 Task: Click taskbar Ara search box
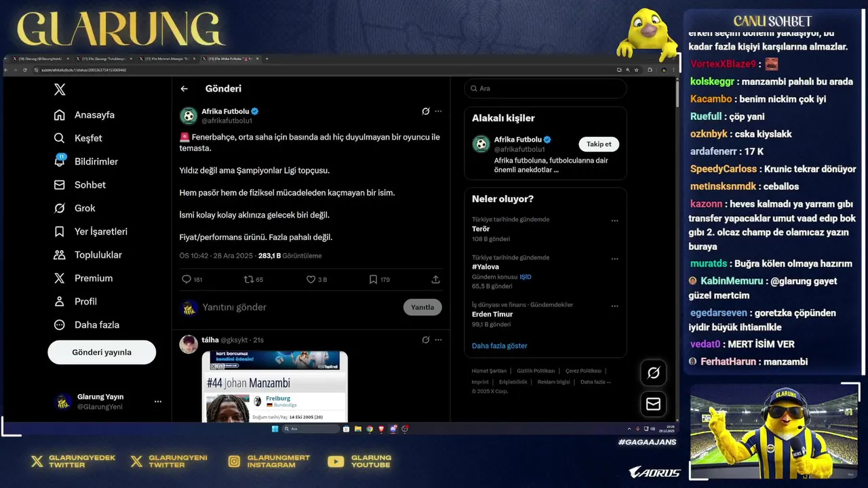point(311,429)
